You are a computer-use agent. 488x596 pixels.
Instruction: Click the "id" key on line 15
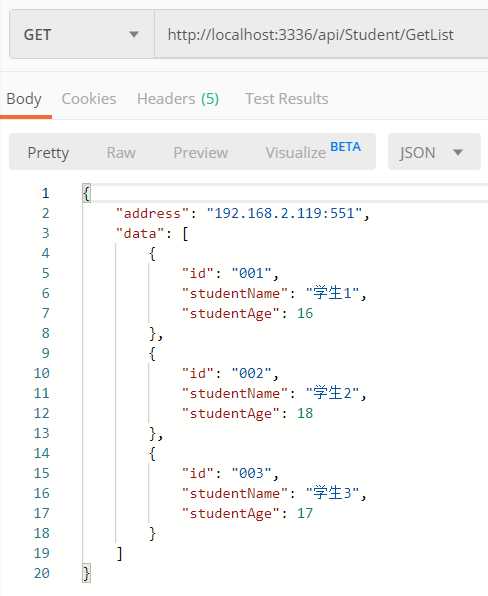(198, 473)
